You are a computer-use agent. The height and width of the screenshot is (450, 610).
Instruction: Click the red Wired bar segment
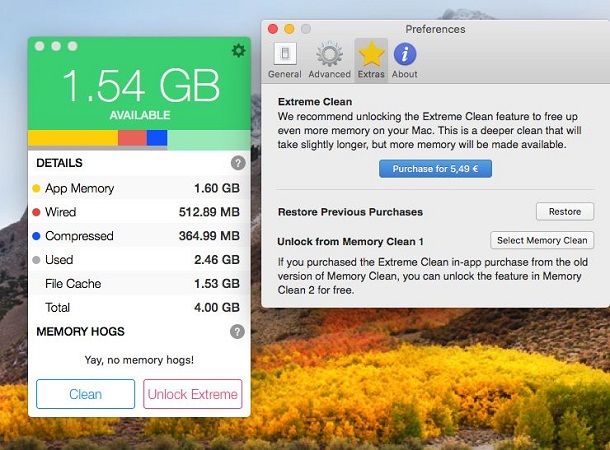tap(133, 138)
